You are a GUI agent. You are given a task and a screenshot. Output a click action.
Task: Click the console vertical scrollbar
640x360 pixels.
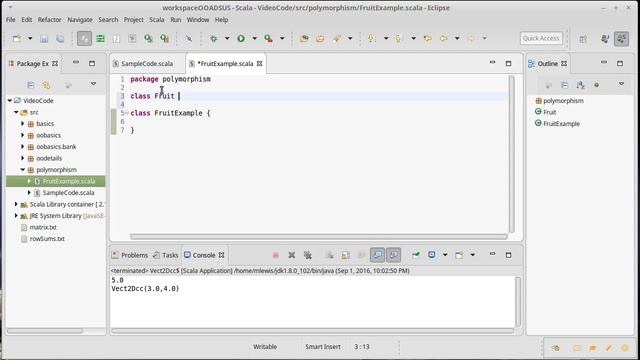click(x=518, y=301)
